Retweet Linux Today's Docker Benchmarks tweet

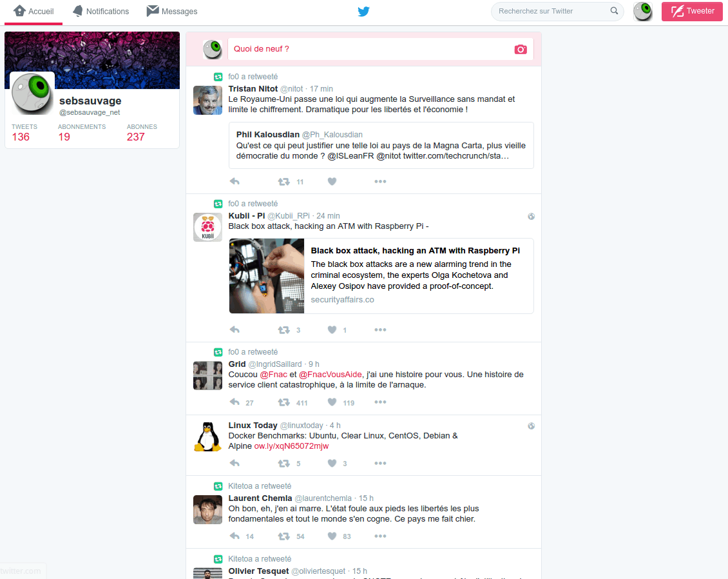pos(283,464)
